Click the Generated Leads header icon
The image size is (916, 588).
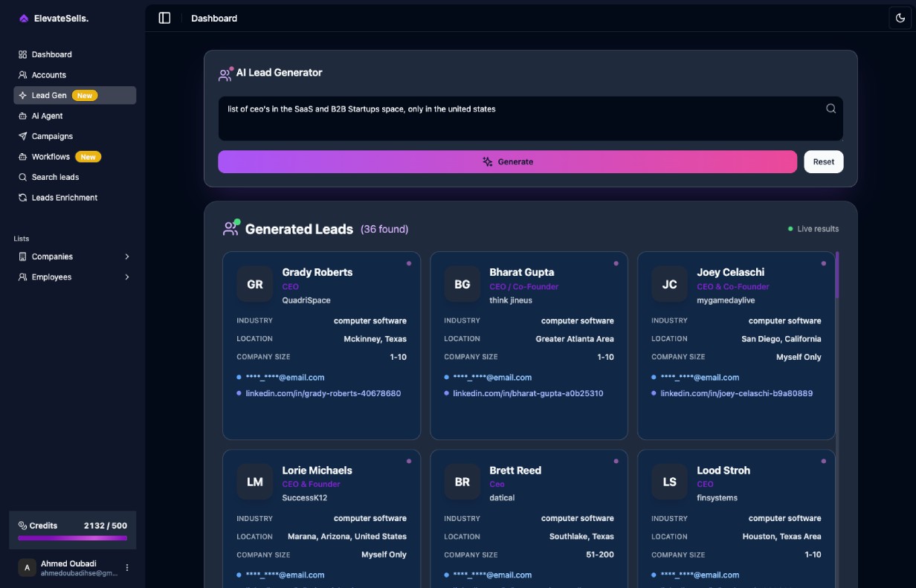[230, 228]
